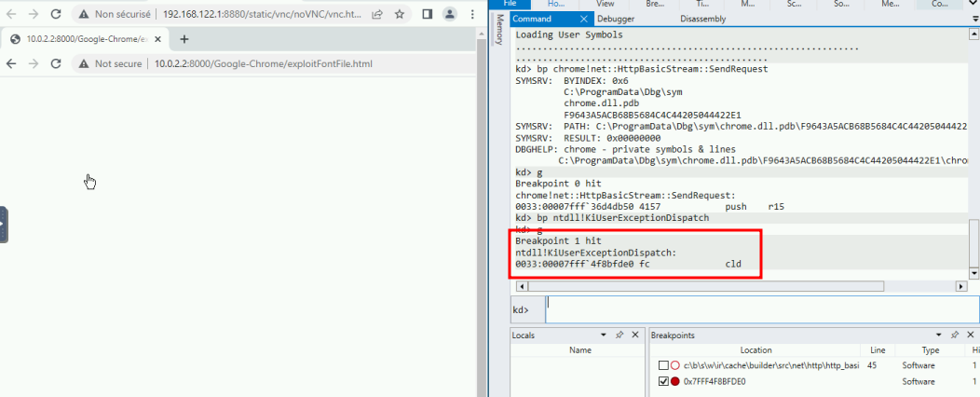Viewport: 980px width, 397px height.
Task: Bookmark the noVNC page with the star icon
Action: 400,14
